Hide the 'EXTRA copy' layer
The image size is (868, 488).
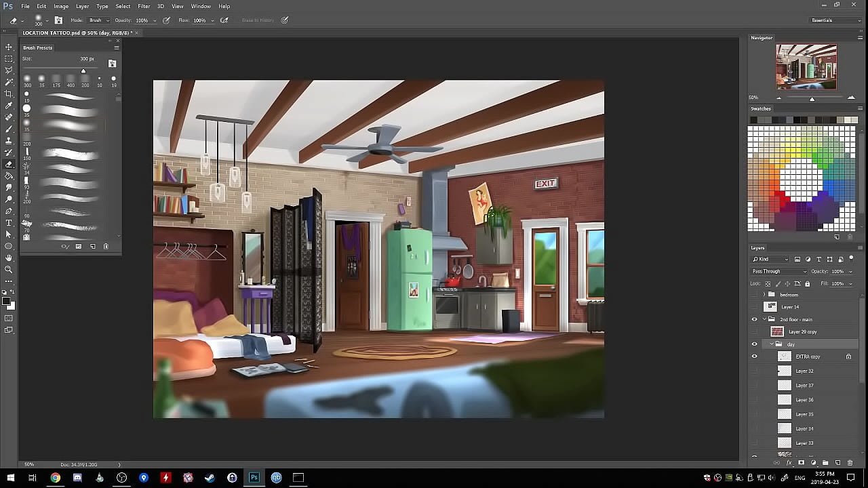(x=754, y=357)
